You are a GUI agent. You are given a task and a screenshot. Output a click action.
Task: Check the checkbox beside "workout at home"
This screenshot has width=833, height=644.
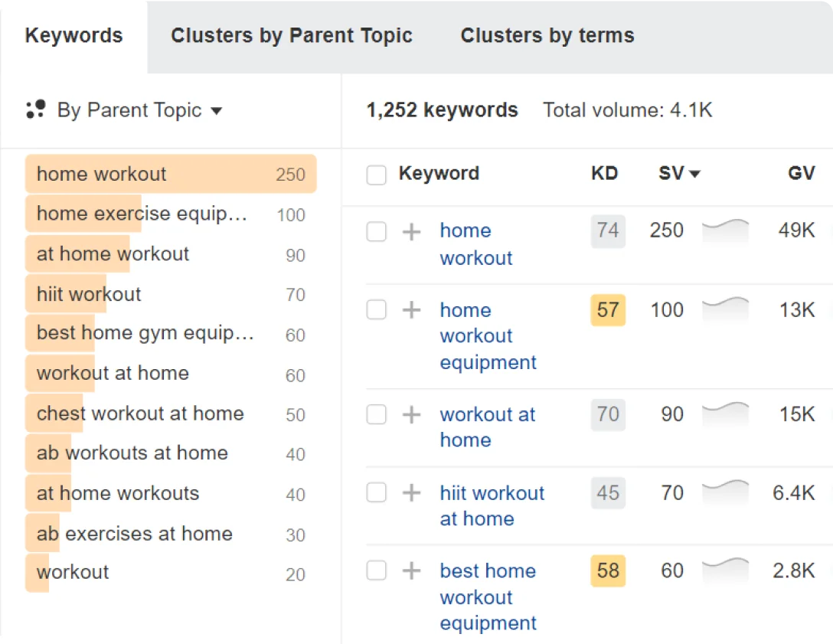[376, 415]
